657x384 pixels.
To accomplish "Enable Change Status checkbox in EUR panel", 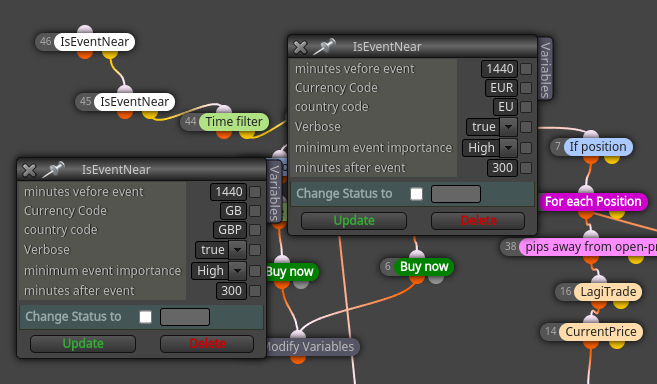I will tap(416, 194).
